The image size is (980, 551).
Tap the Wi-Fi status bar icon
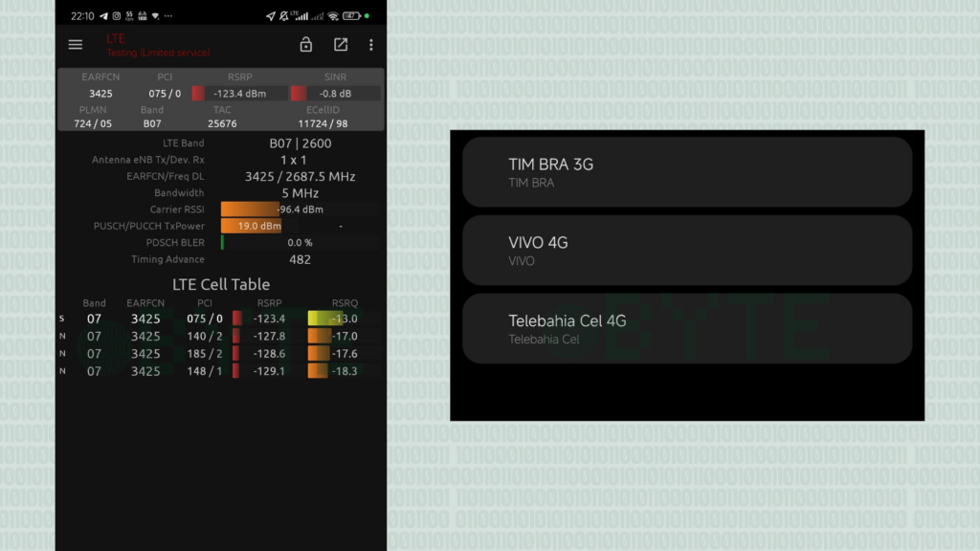pyautogui.click(x=333, y=15)
